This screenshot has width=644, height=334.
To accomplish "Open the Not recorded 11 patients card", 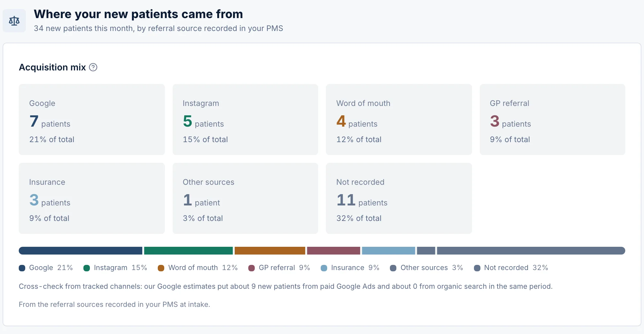I will point(399,198).
